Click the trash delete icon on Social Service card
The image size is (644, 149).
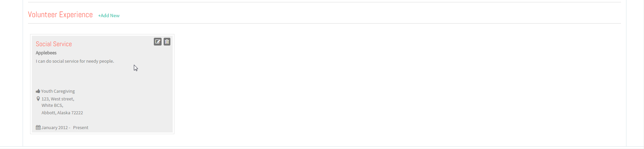pyautogui.click(x=167, y=41)
